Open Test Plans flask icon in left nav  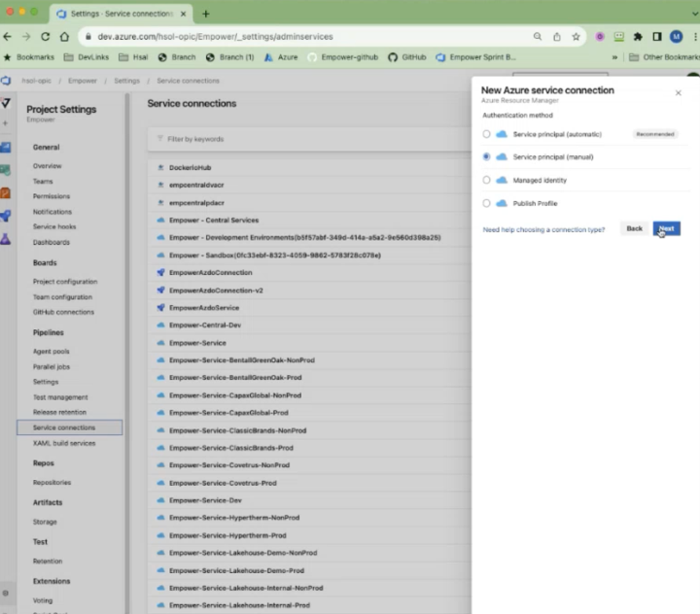[6, 239]
